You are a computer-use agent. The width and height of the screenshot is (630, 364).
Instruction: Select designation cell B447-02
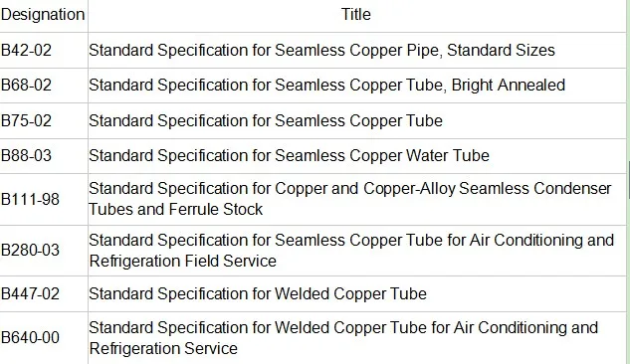[x=44, y=293]
